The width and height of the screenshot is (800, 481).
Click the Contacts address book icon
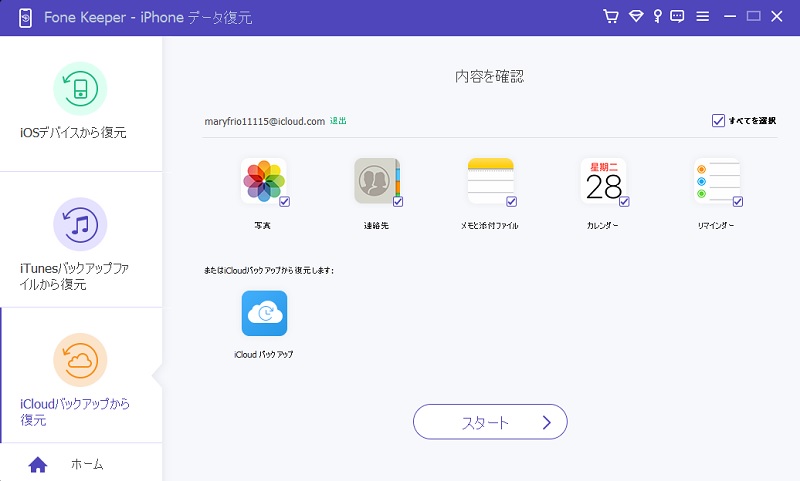[377, 181]
